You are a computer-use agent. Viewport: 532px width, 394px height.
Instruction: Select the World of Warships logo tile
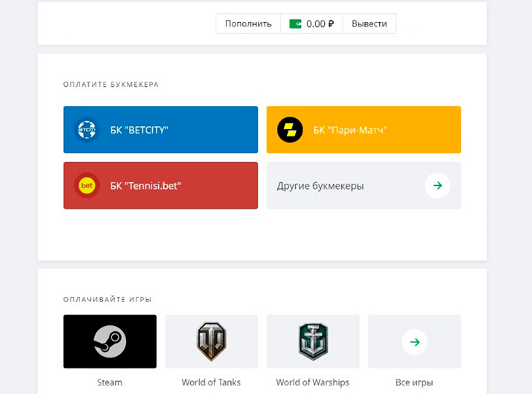pos(313,341)
